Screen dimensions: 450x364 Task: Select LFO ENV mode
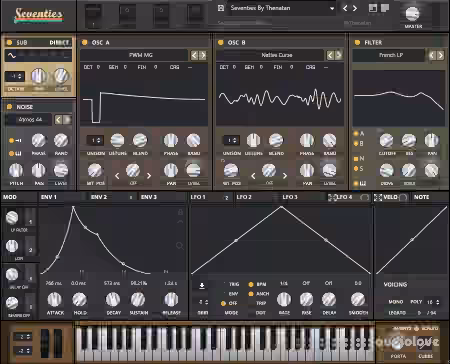233,294
